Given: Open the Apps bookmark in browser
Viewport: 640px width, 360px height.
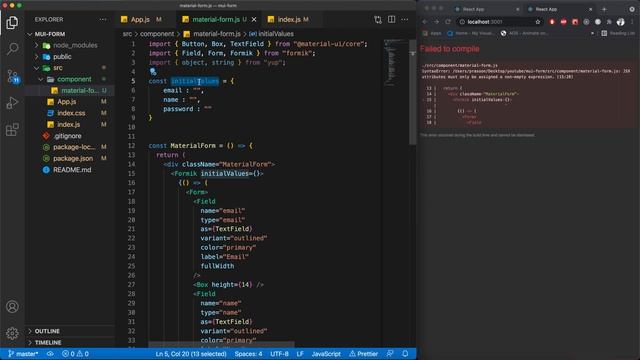Looking at the screenshot, I should (x=432, y=33).
